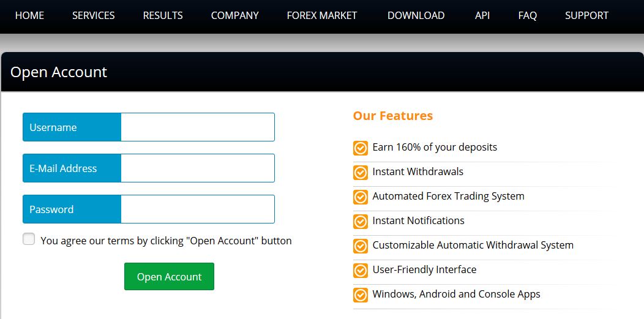Navigate to the DOWNLOAD section
644x319 pixels.
click(416, 15)
